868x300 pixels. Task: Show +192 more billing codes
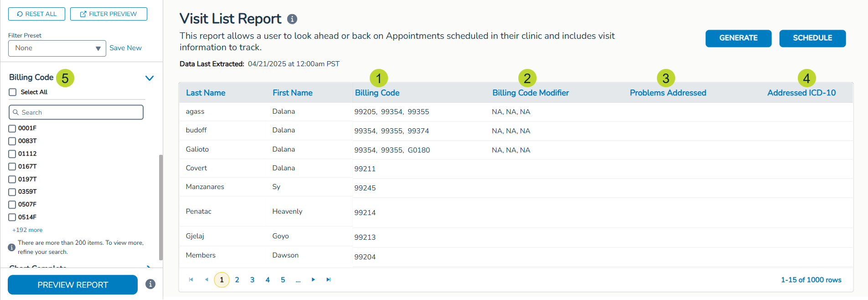click(27, 230)
